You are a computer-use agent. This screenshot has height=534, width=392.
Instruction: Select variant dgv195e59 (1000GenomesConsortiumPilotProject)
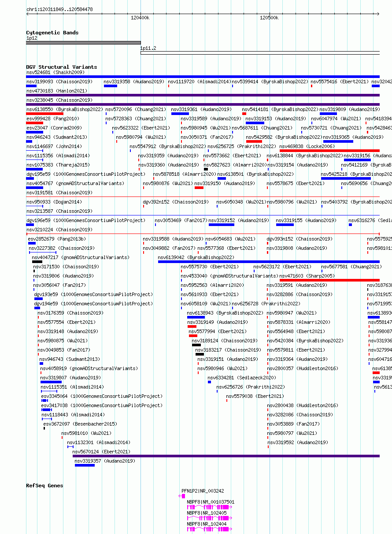(86, 174)
